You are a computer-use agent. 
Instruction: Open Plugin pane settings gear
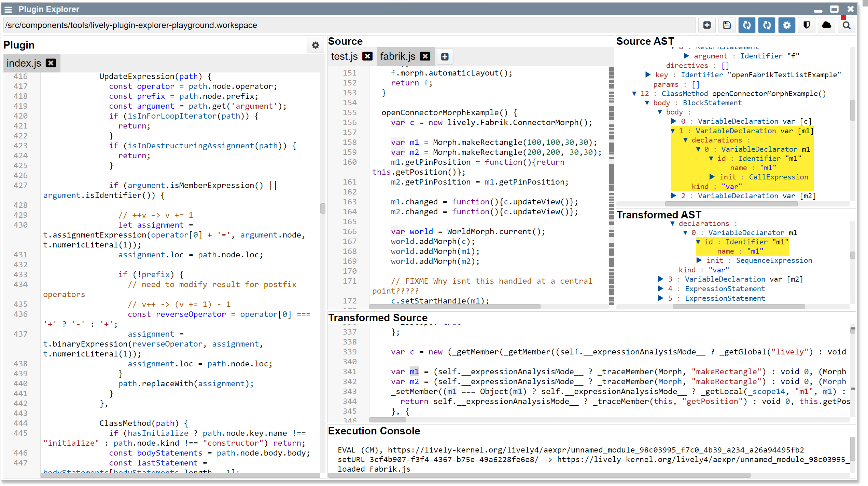(x=315, y=45)
